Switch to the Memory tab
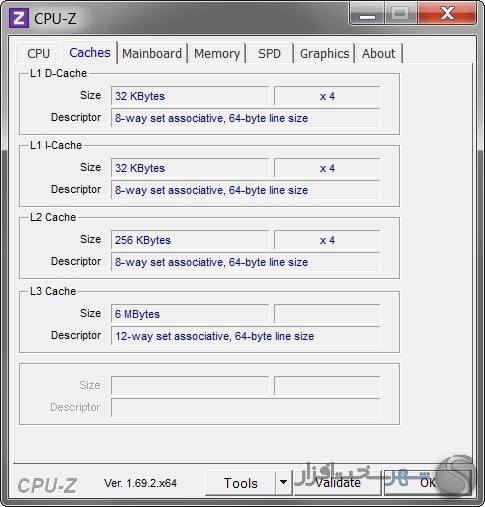 (217, 53)
